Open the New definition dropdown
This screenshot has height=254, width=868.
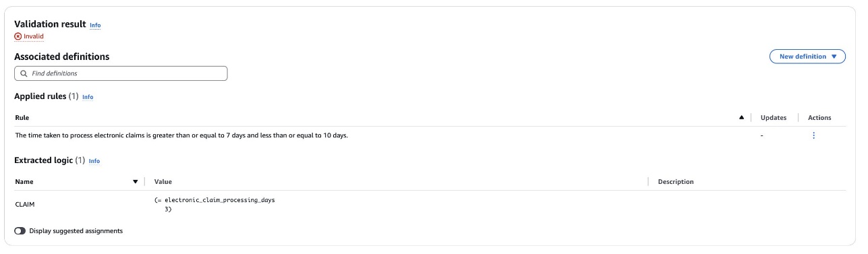click(x=807, y=57)
